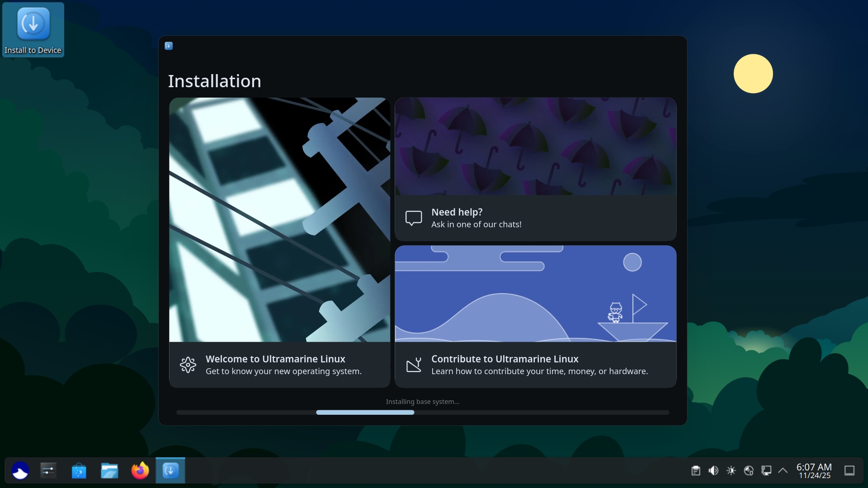Open the clipboard tray icon
Image resolution: width=868 pixels, height=488 pixels.
696,471
